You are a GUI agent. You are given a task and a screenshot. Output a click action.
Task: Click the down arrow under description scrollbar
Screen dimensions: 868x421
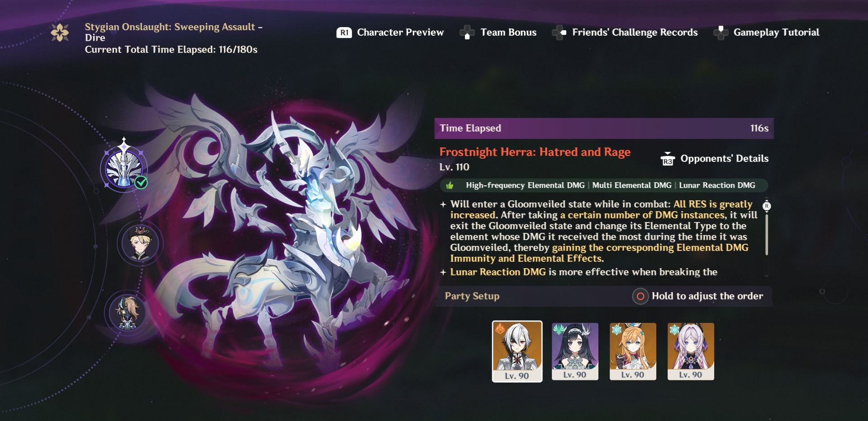[x=766, y=275]
